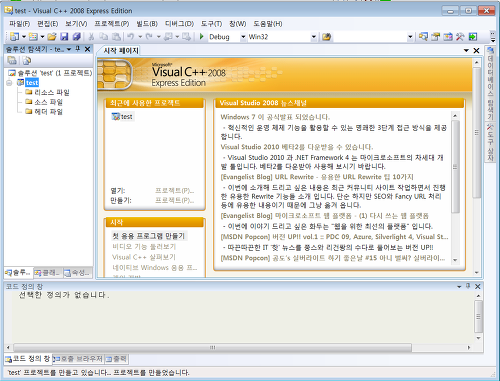Screen dimensions: 500x381
Task: Click the Add New Item toolbar icon
Action: point(33,37)
